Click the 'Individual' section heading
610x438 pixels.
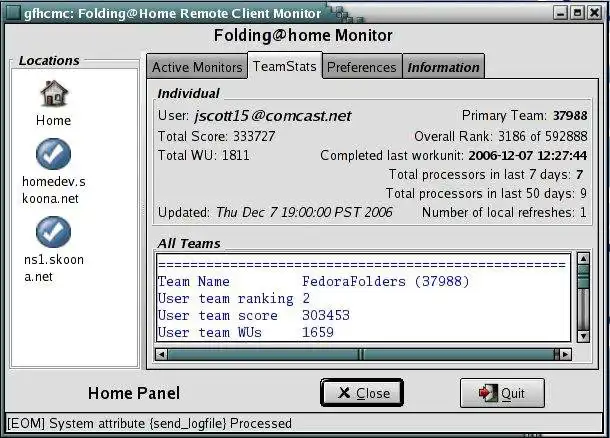coord(188,93)
